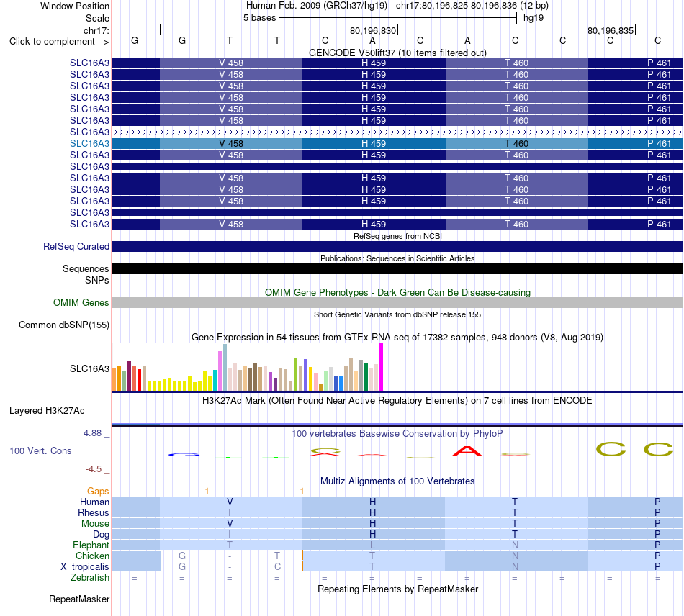The image size is (684, 616).
Task: Click the 100 Vert. Cons label
Action: coord(40,450)
